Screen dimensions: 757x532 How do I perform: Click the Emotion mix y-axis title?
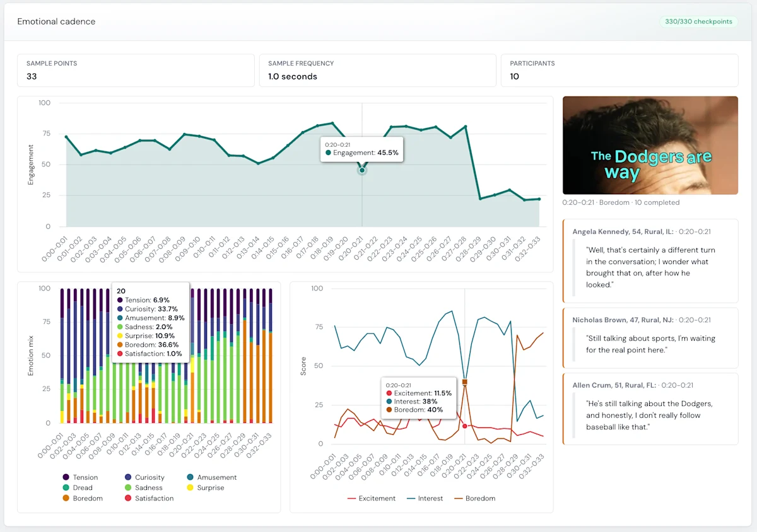pos(30,355)
